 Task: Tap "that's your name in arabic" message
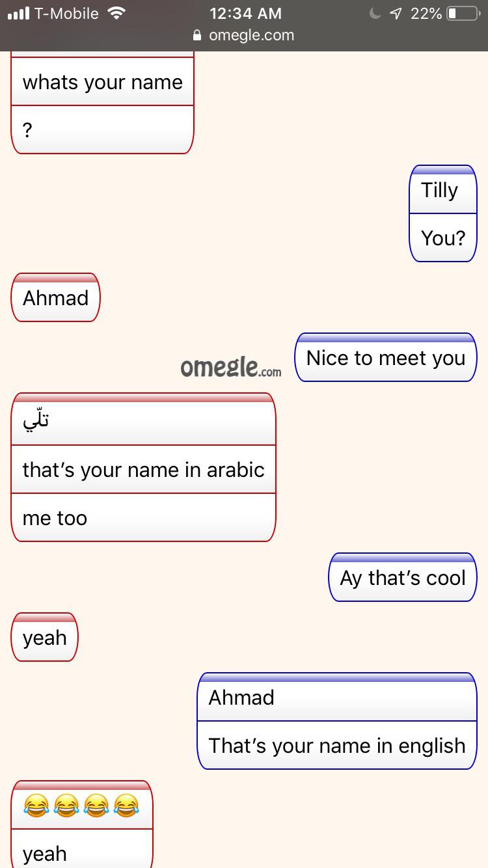tap(143, 470)
